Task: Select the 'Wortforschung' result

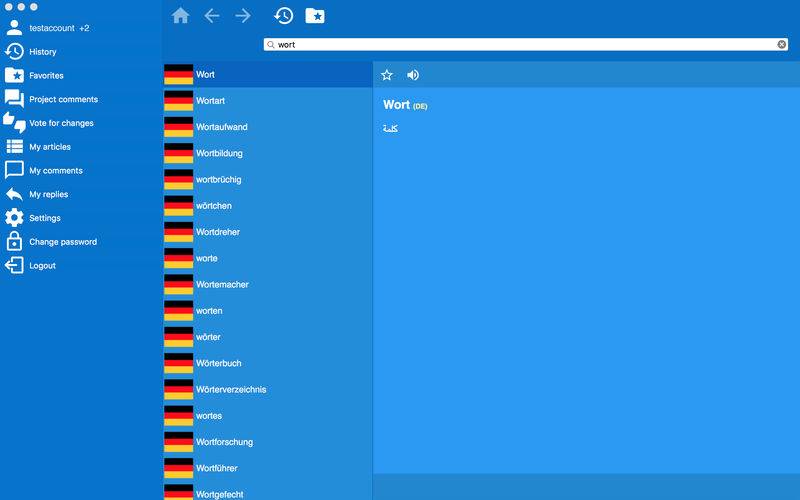Action: pos(268,442)
